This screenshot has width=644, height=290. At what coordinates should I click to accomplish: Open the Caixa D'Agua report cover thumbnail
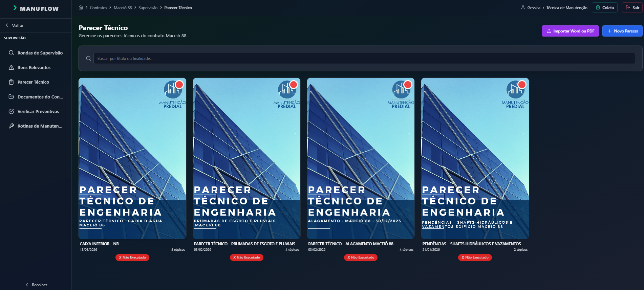pos(132,158)
